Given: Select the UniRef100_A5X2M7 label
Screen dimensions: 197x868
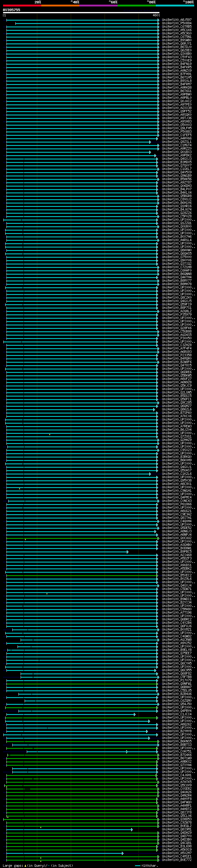Looking at the screenshot, I should coord(177,853).
